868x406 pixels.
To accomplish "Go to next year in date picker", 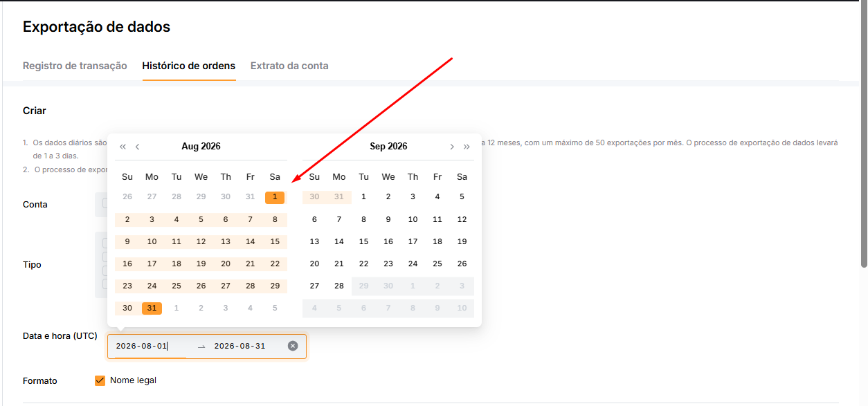I will [x=467, y=147].
